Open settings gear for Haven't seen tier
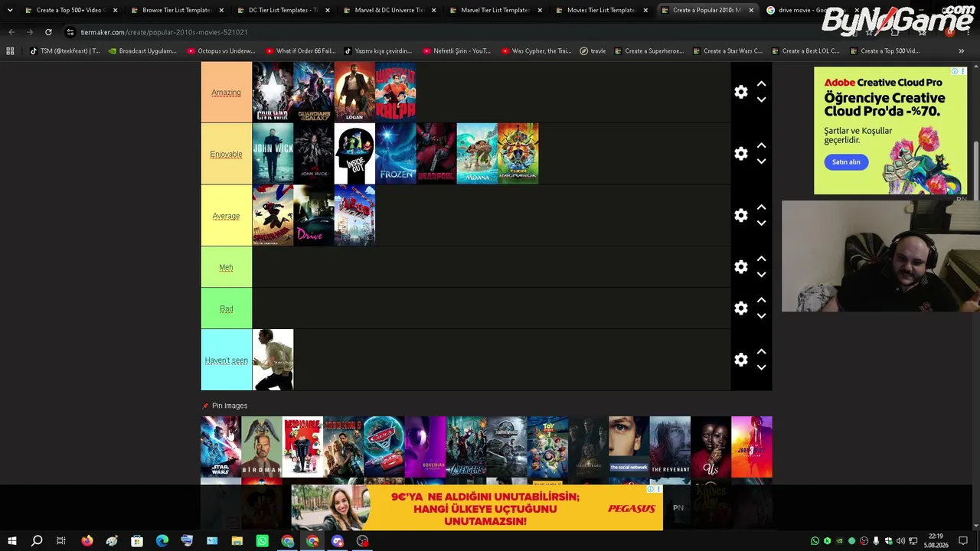980x551 pixels. tap(741, 360)
